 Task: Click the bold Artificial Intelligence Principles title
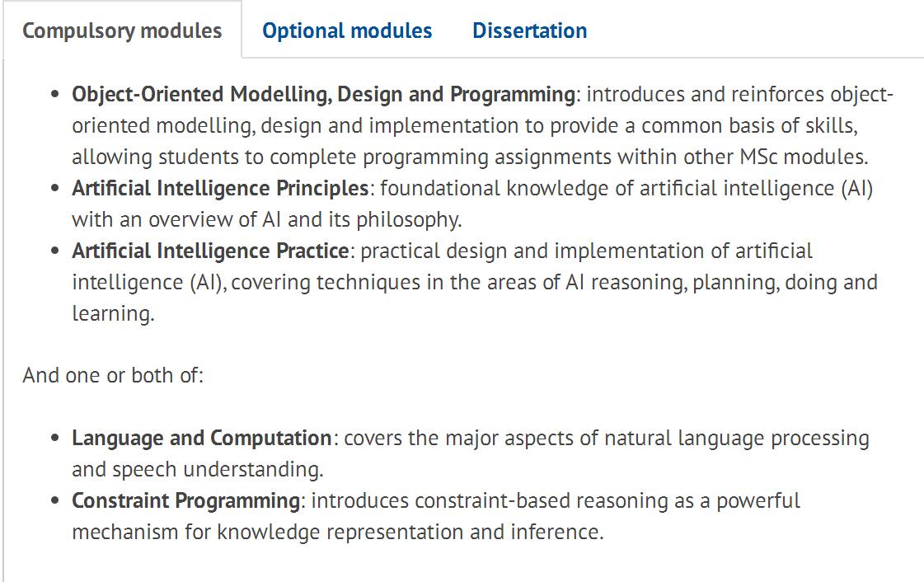[220, 188]
